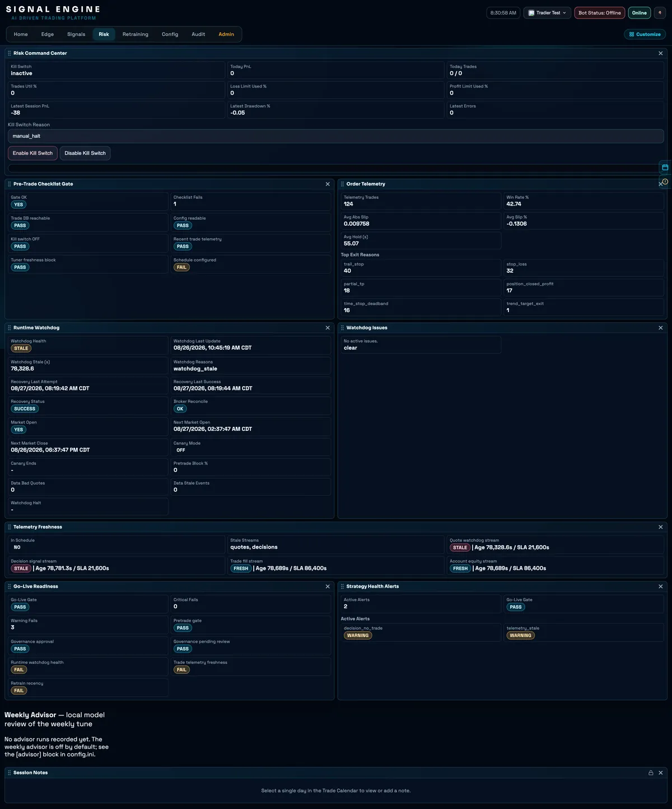This screenshot has height=809, width=672.
Task: Go to the Home tab
Action: pyautogui.click(x=21, y=34)
